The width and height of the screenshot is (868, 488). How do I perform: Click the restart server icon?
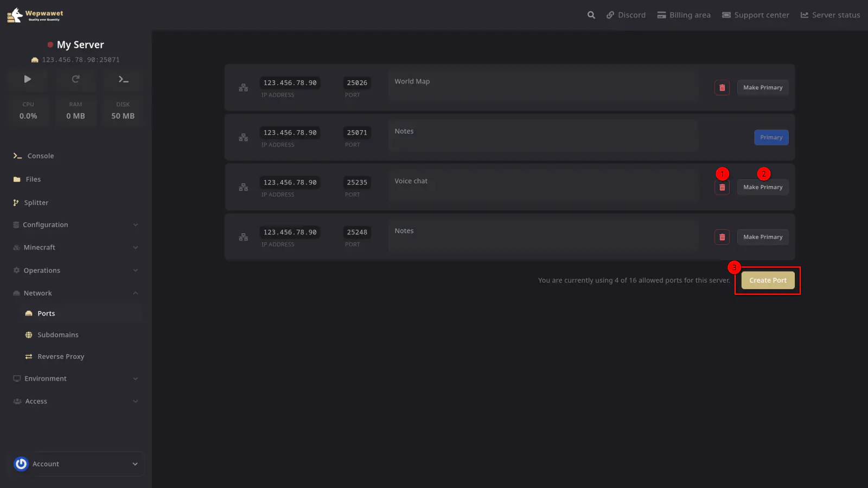point(75,79)
